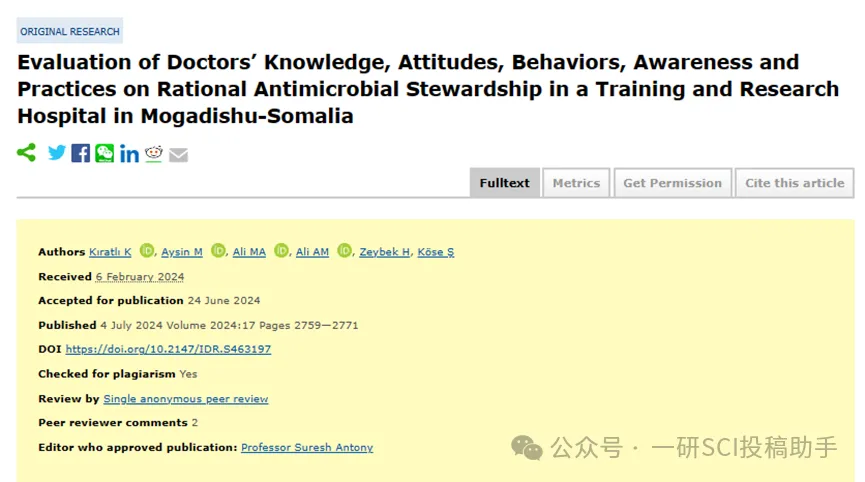Viewport: 865px width, 482px height.
Task: Open author link Köse Ş
Action: (x=436, y=252)
